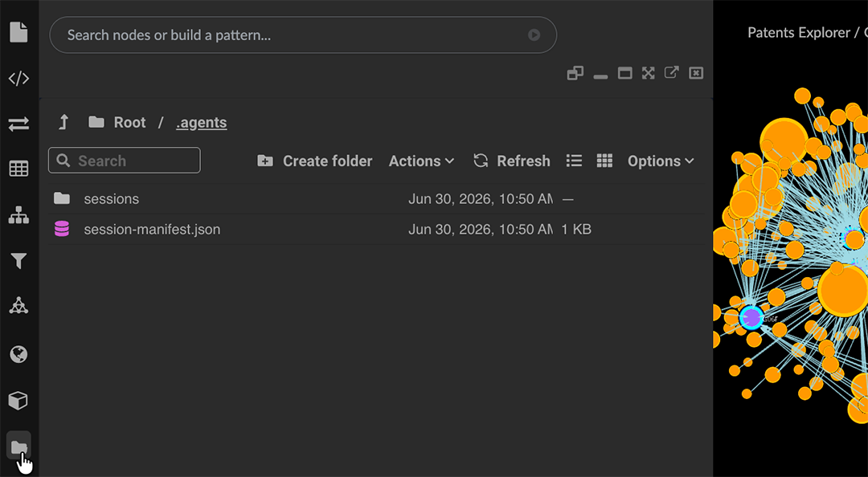
Task: Open the code editor sidebar icon
Action: (x=18, y=79)
